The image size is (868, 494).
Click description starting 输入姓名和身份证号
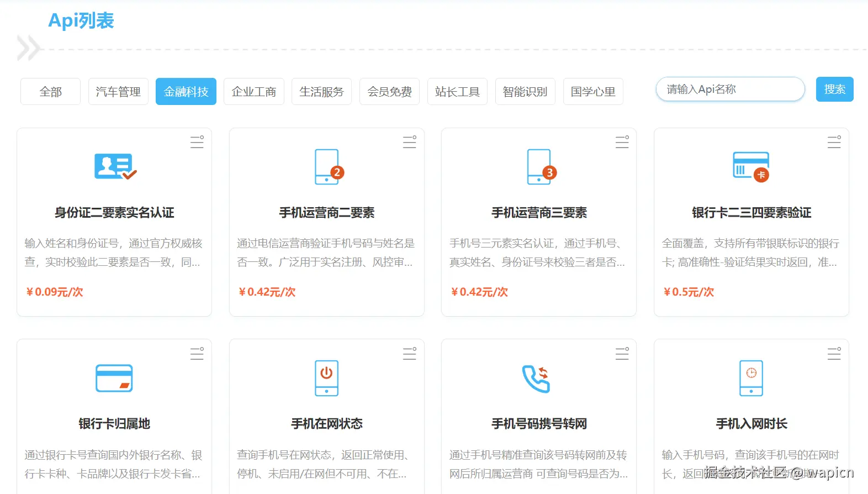pos(114,253)
